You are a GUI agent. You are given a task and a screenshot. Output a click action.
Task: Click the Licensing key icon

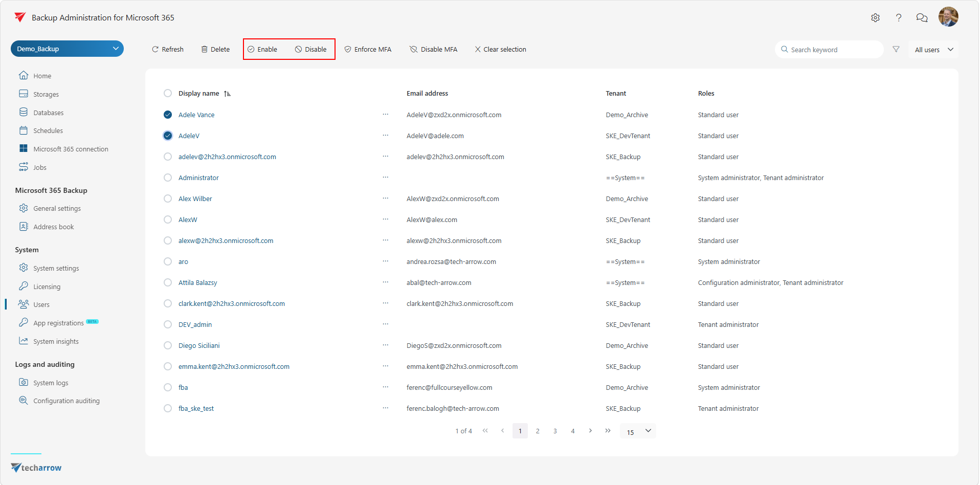24,286
